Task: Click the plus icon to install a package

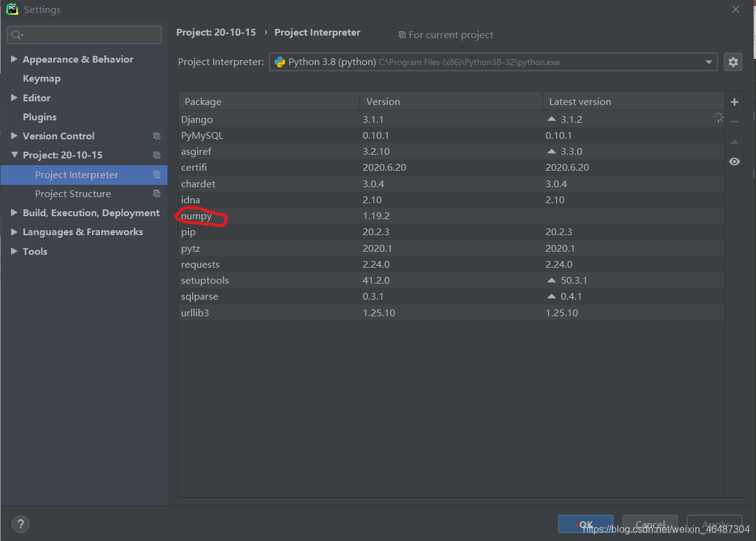Action: (x=735, y=102)
